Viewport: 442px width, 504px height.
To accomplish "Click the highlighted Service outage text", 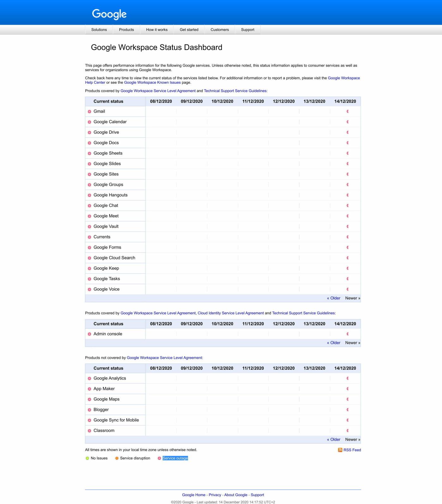I will coord(175,458).
